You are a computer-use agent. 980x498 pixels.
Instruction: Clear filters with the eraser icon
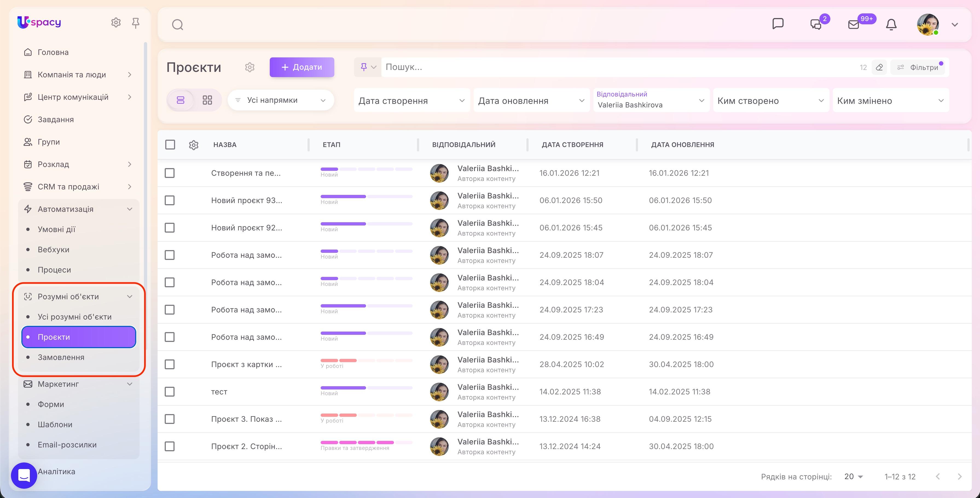coord(879,67)
